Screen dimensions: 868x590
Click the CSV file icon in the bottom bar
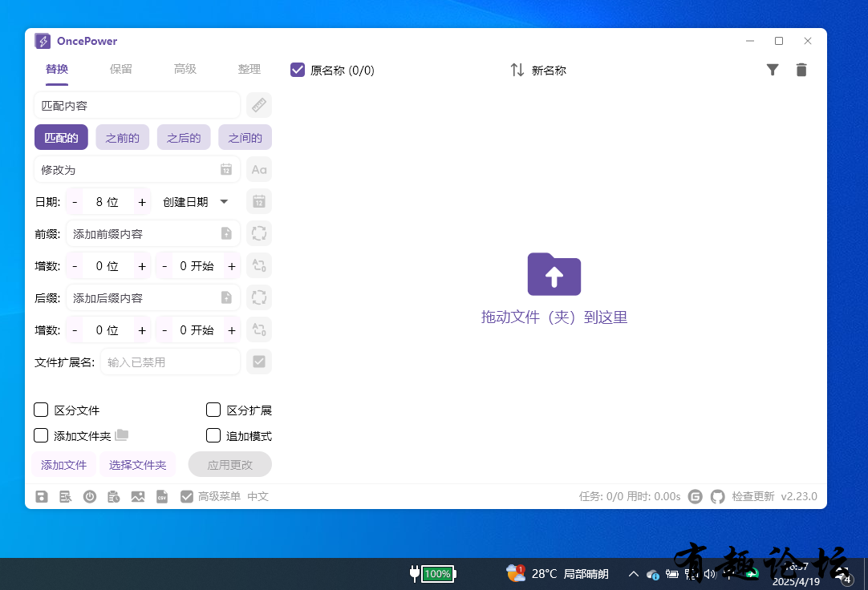[162, 496]
